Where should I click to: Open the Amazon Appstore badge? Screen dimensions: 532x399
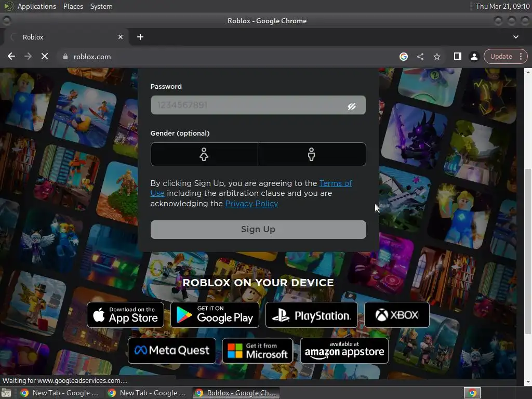[344, 351]
